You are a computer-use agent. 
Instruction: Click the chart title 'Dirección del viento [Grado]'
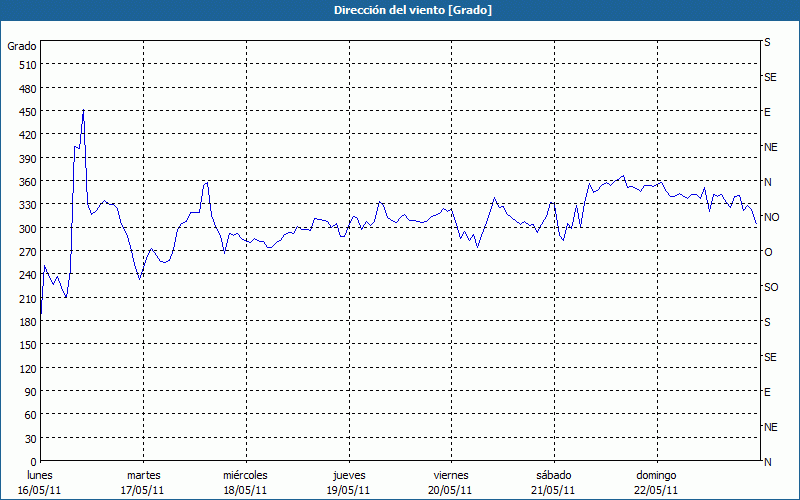399,10
